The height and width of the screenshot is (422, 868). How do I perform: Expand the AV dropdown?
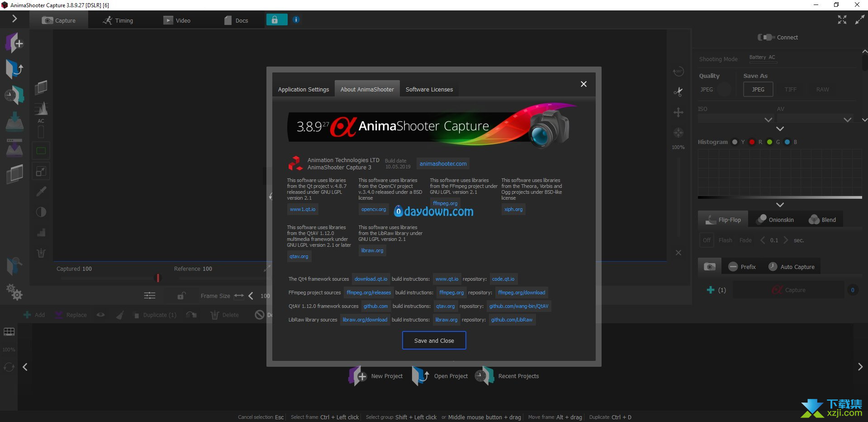coord(847,120)
